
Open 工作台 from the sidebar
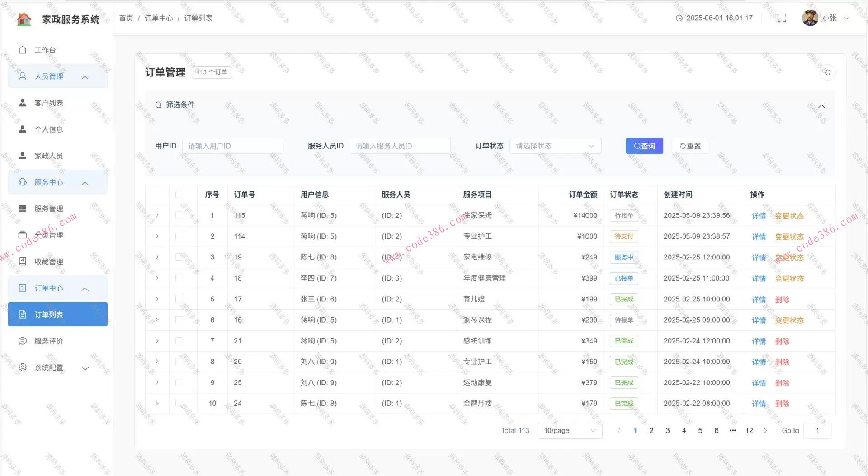[x=45, y=50]
